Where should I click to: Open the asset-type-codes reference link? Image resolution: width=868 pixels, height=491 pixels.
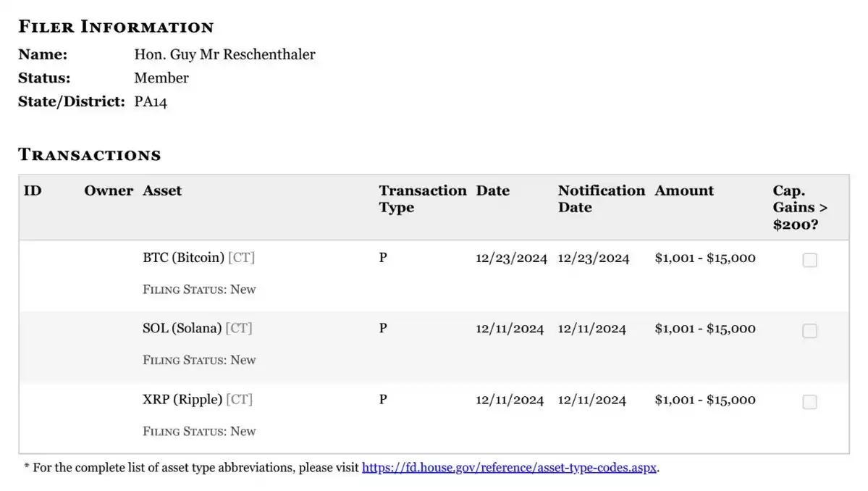pos(509,467)
